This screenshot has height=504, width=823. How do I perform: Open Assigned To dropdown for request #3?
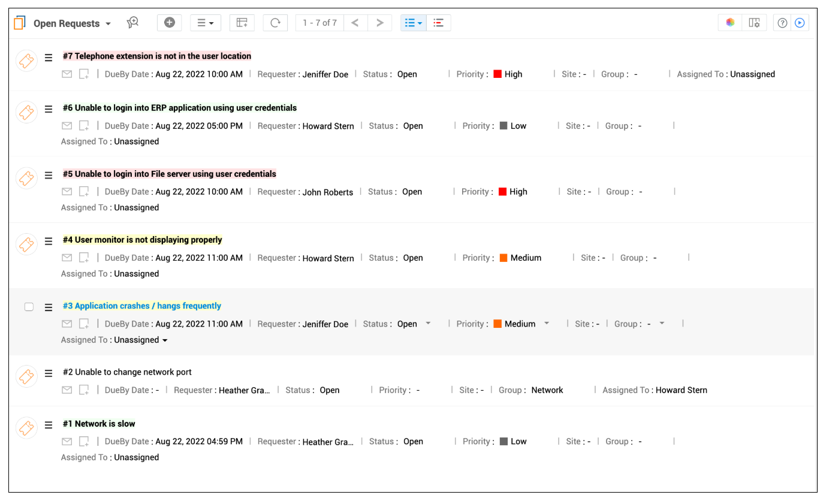pyautogui.click(x=165, y=340)
